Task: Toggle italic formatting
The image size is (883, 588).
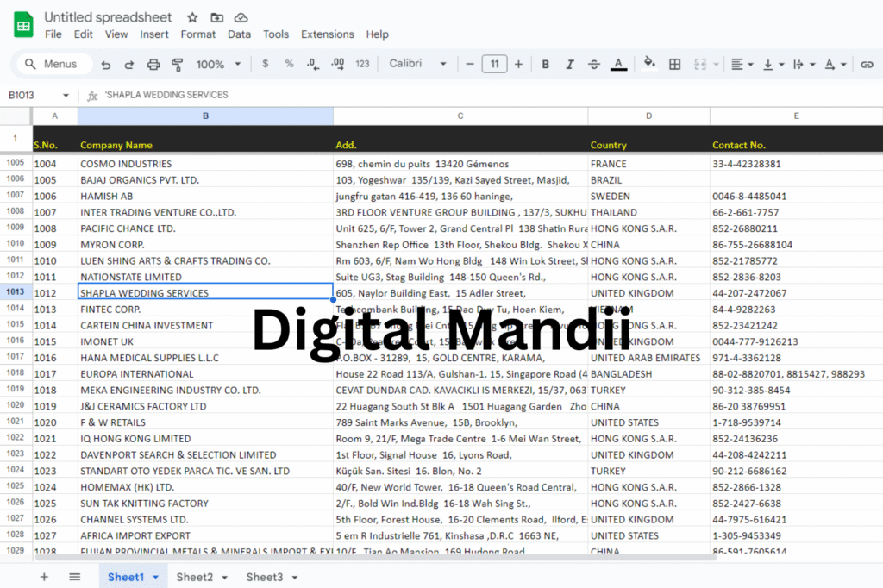Action: coord(569,65)
